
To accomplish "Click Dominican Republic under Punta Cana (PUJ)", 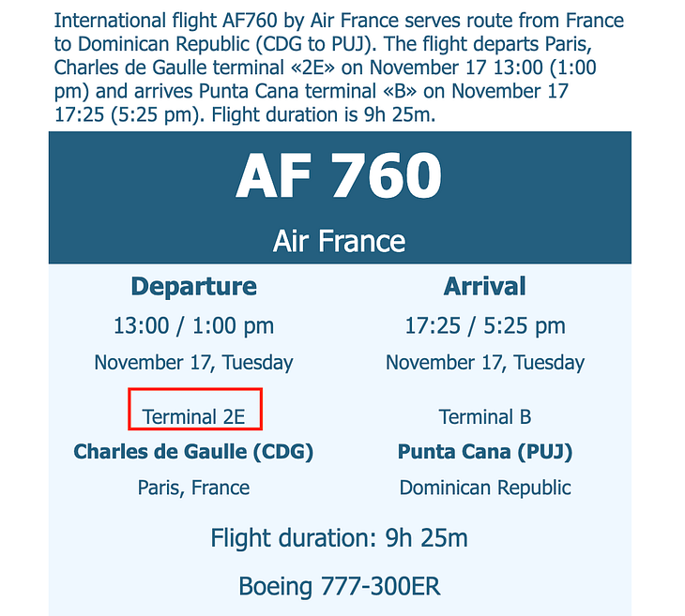I will coord(484,488).
